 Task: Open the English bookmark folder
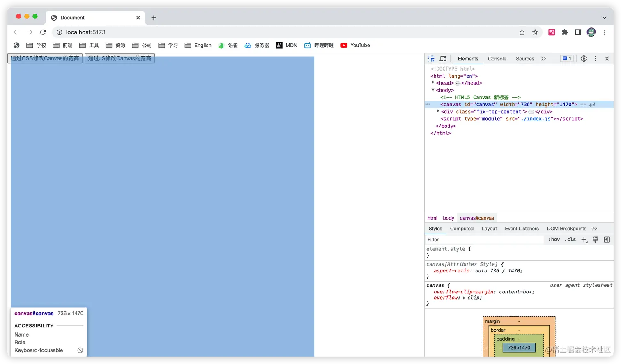point(198,45)
